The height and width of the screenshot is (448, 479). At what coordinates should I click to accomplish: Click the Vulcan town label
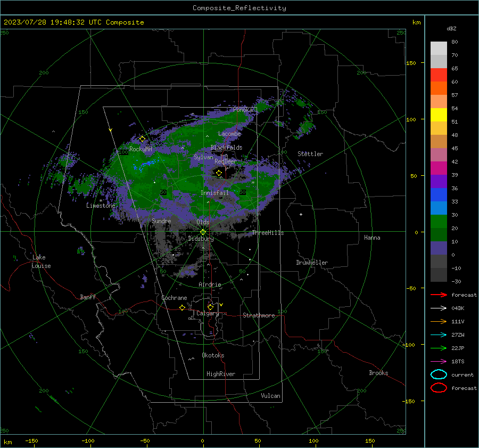(x=270, y=396)
